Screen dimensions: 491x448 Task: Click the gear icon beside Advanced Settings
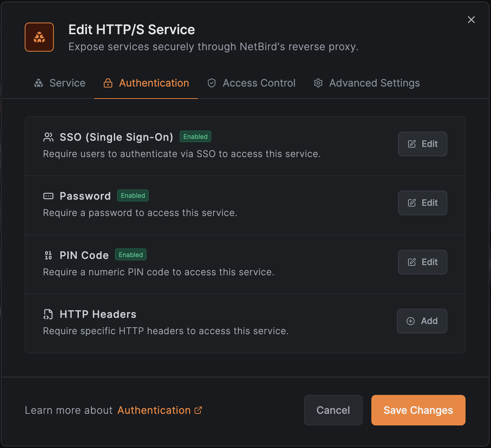tap(318, 83)
